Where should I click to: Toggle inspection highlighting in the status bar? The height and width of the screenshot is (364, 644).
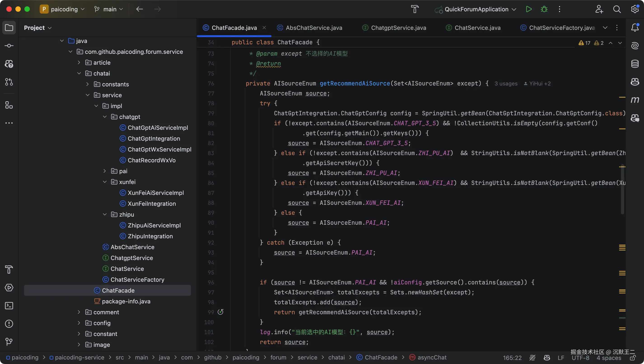coord(532,358)
